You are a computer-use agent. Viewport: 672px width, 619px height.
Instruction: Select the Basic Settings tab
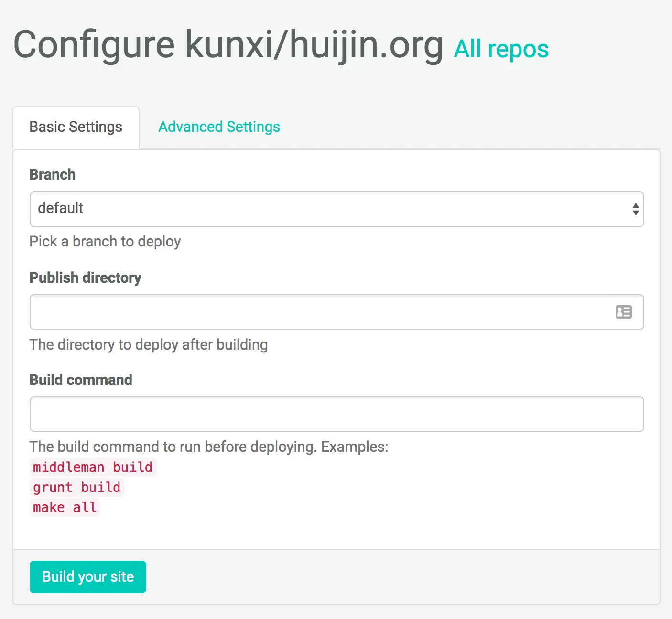click(76, 127)
